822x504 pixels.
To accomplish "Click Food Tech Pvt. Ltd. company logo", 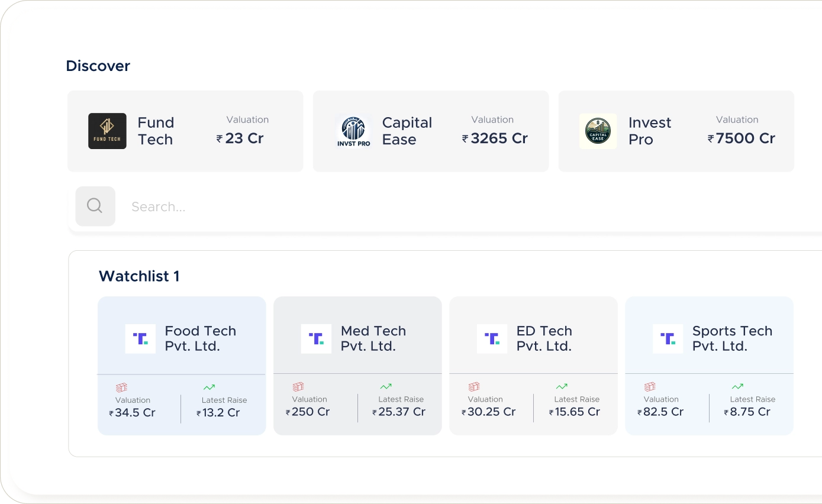I will tap(140, 339).
